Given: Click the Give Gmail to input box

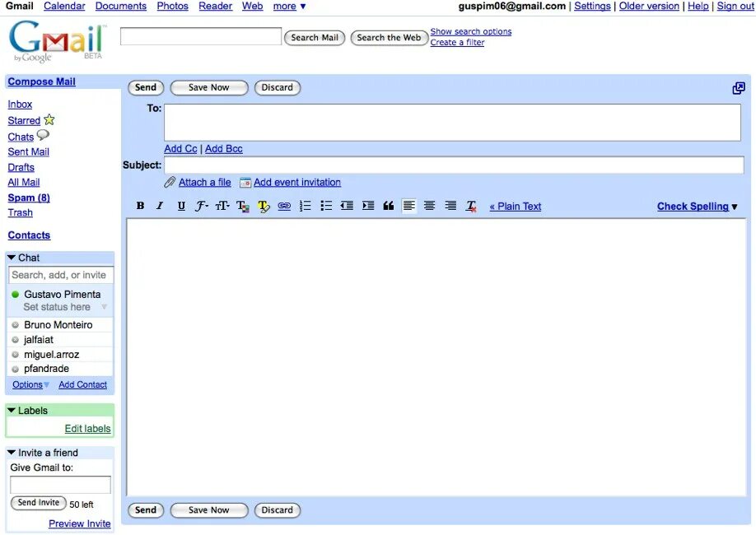Looking at the screenshot, I should click(x=60, y=485).
